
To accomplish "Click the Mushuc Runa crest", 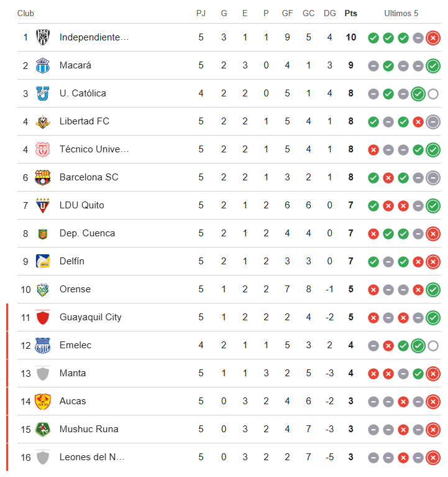I will pos(43,429).
